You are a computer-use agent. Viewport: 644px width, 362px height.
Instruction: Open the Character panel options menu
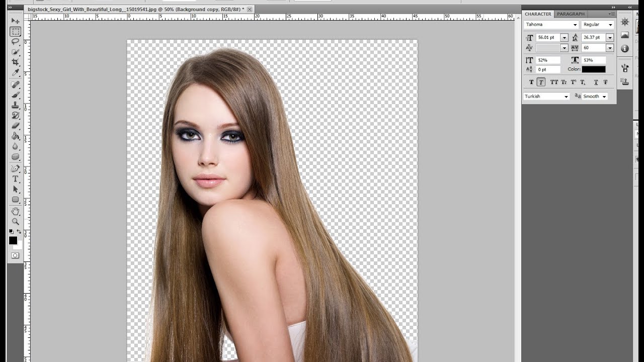pyautogui.click(x=611, y=14)
